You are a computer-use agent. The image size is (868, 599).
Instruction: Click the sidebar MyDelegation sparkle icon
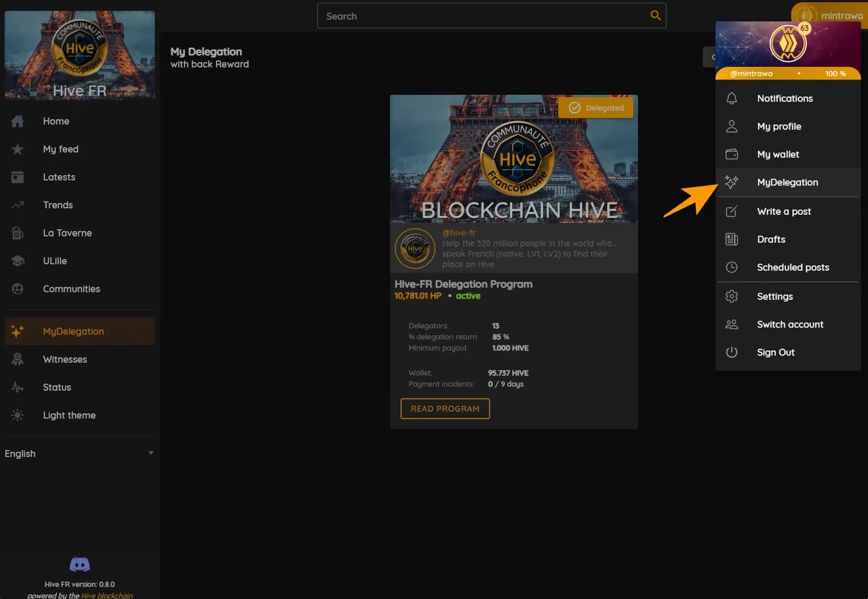[18, 331]
